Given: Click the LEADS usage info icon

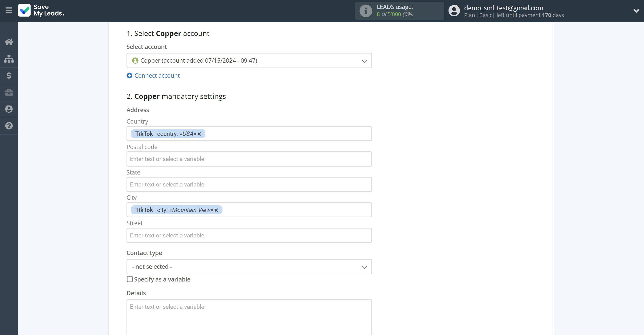Looking at the screenshot, I should 366,11.
